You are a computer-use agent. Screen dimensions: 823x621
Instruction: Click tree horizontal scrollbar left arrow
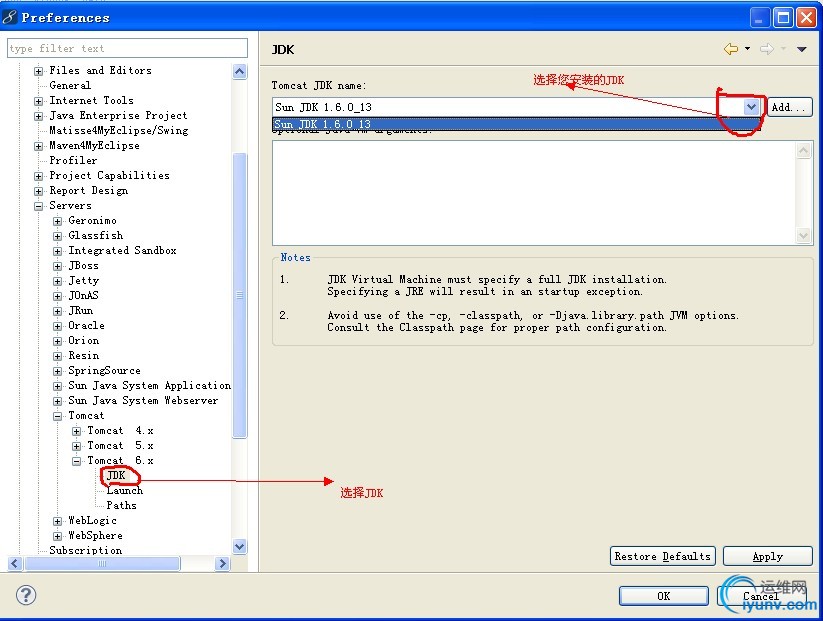15,563
